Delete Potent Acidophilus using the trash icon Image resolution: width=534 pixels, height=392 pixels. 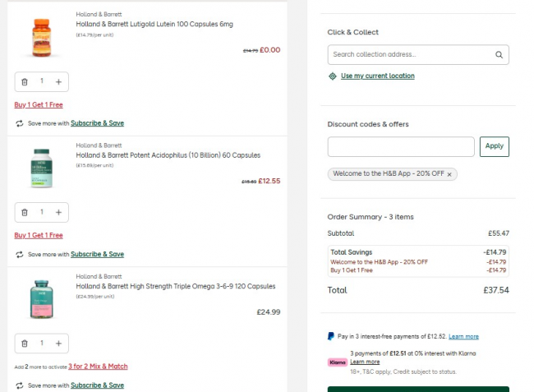click(25, 212)
